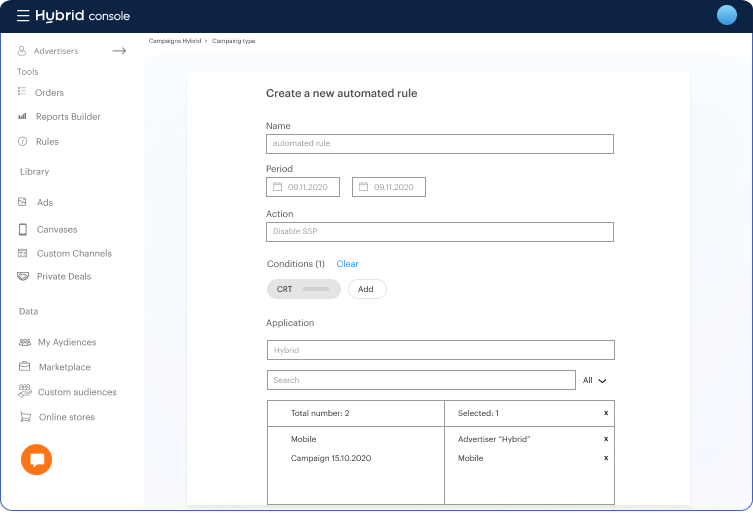Click the Reports Builder chart icon

point(22,116)
